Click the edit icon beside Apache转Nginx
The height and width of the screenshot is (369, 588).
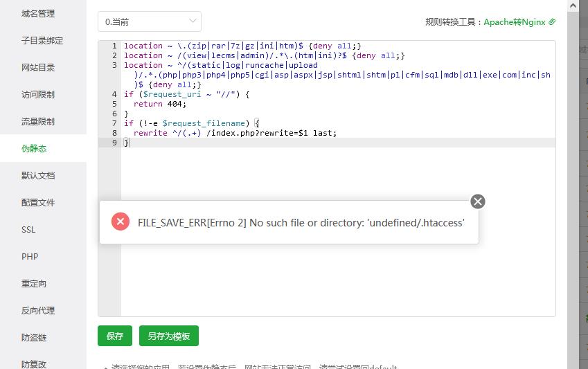point(552,21)
